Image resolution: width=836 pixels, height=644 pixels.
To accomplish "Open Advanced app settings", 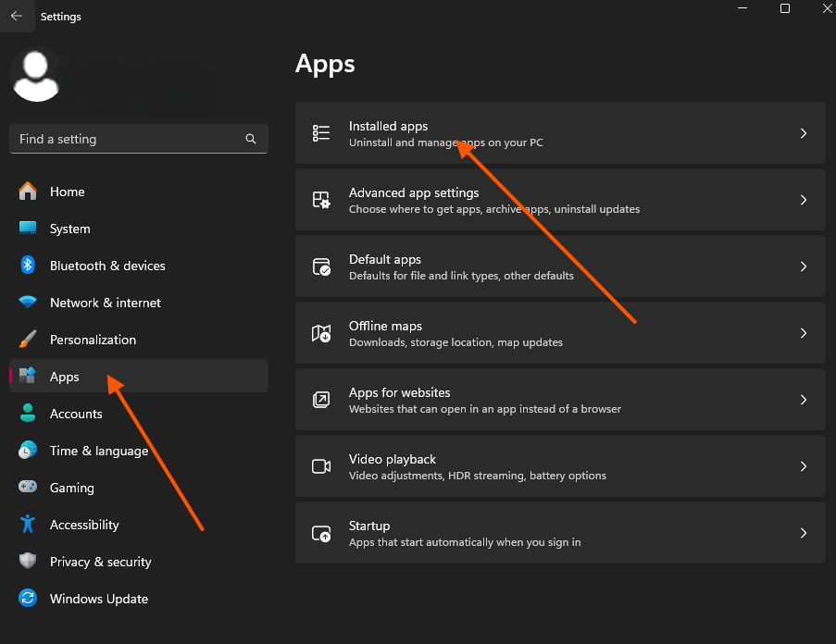I will point(560,200).
